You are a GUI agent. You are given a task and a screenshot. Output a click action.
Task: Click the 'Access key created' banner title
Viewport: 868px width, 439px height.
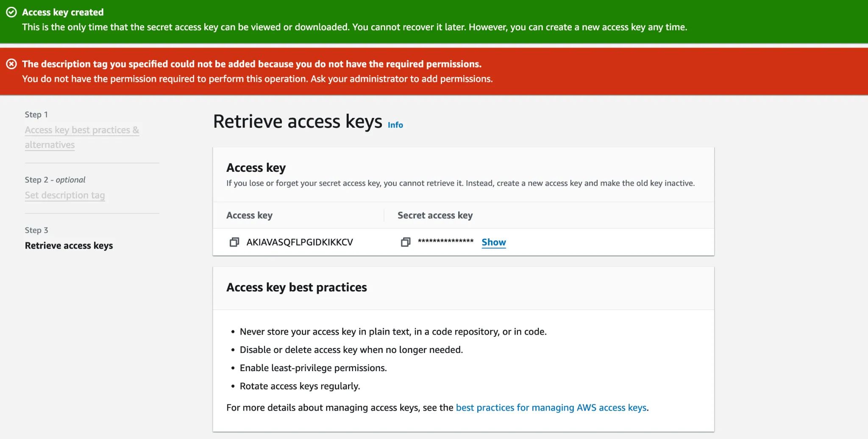tap(63, 12)
